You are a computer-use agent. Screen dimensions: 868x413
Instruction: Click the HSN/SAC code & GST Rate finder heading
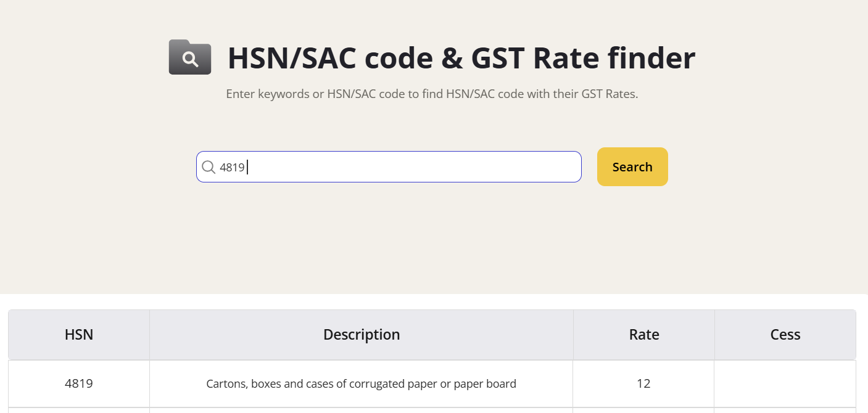pos(461,58)
